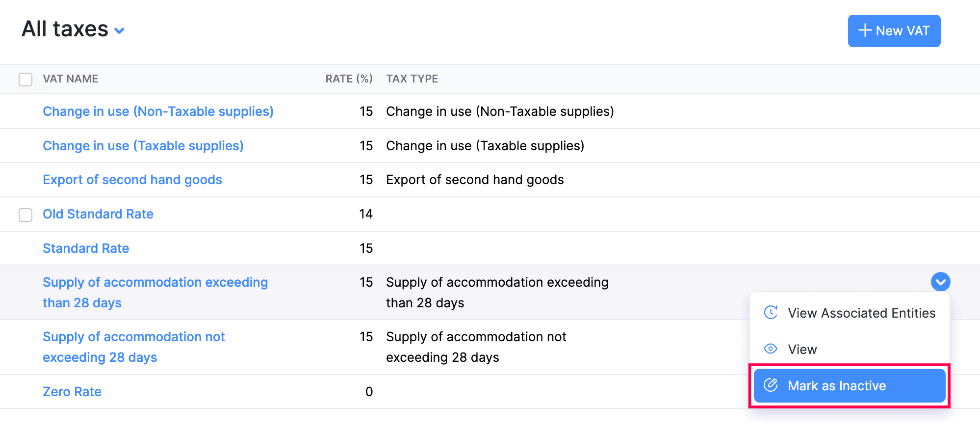Click the clock icon beside View Associated Entities
The height and width of the screenshot is (433, 980).
tap(771, 312)
